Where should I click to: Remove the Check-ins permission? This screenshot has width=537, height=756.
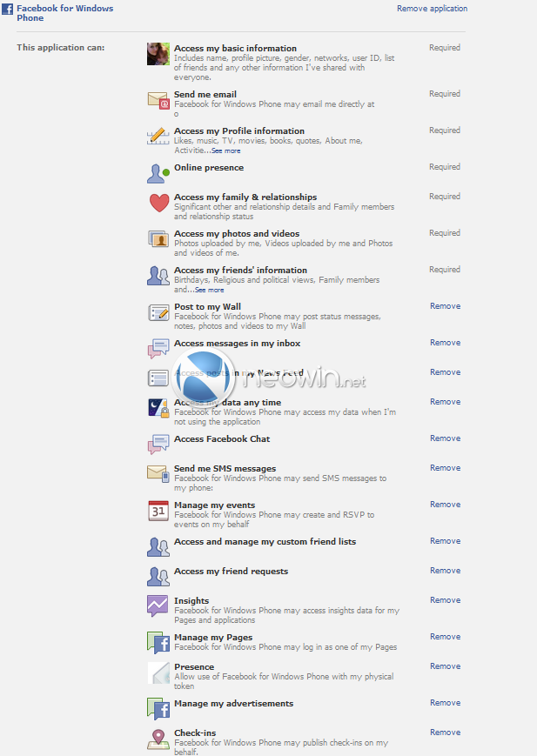point(445,732)
